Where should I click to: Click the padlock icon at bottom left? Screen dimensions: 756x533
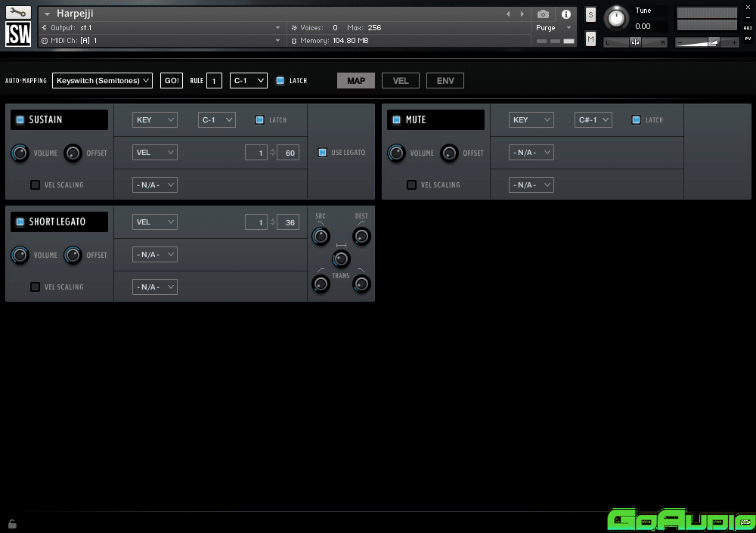point(12,523)
